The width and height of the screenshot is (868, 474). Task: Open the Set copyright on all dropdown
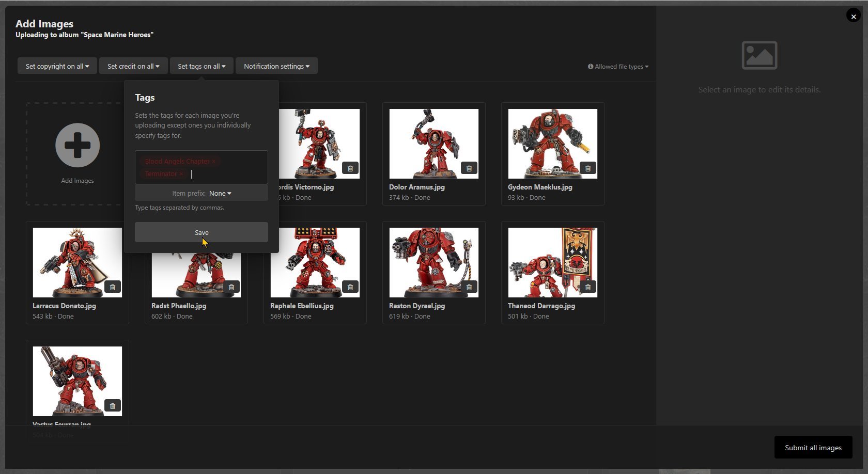[x=57, y=66]
